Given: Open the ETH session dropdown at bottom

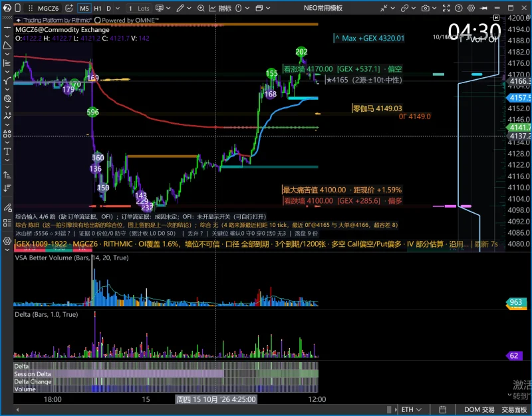Looking at the screenshot, I should 412,409.
